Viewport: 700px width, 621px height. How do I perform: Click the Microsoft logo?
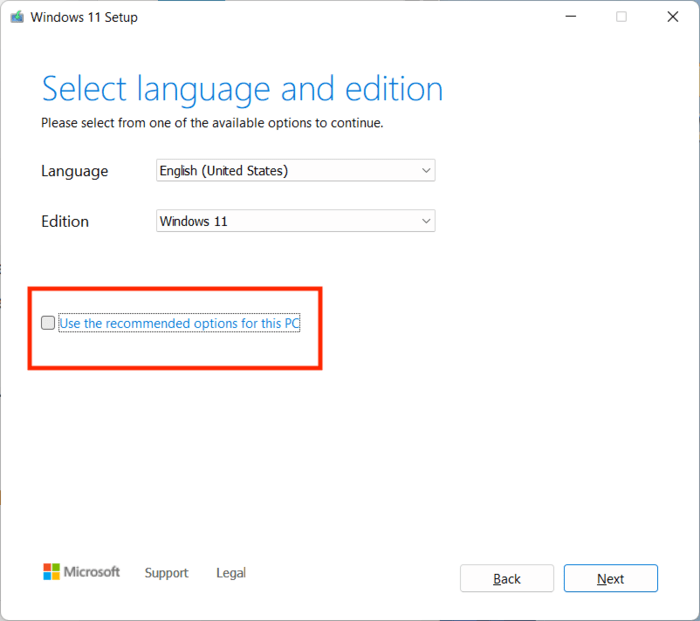[81, 572]
